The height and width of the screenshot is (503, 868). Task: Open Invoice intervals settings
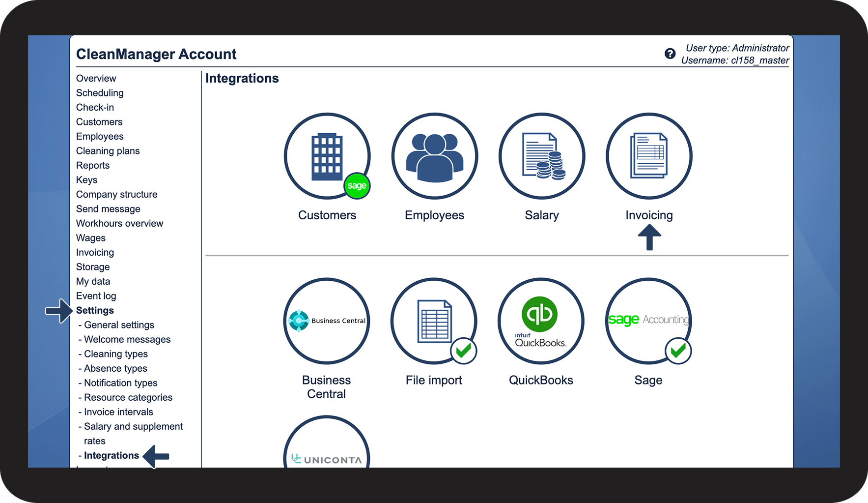point(118,412)
